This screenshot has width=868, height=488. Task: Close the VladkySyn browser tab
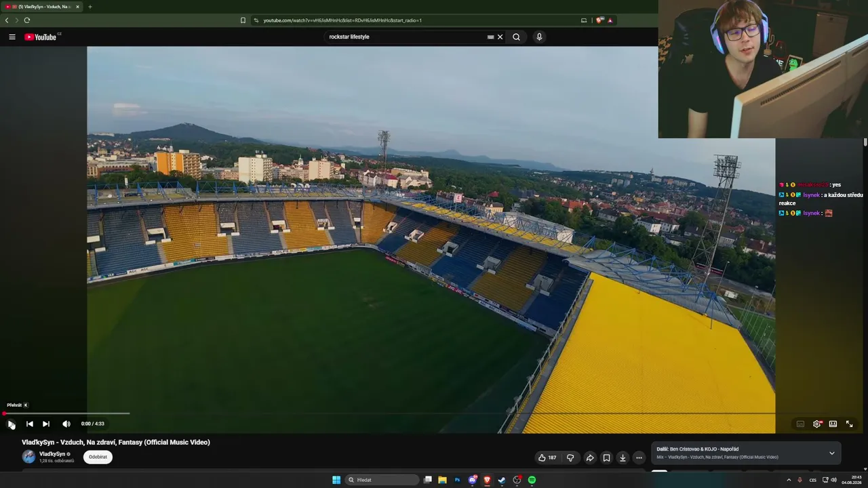[77, 7]
